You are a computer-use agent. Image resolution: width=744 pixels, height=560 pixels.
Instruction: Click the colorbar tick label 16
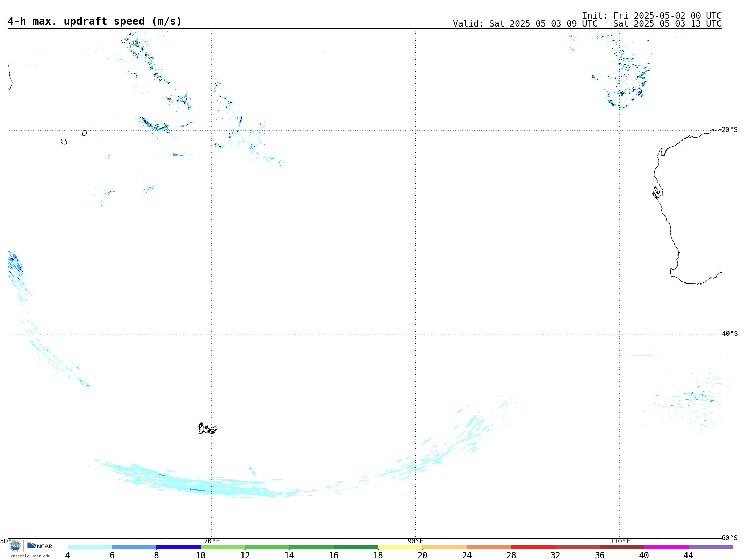[x=334, y=555]
